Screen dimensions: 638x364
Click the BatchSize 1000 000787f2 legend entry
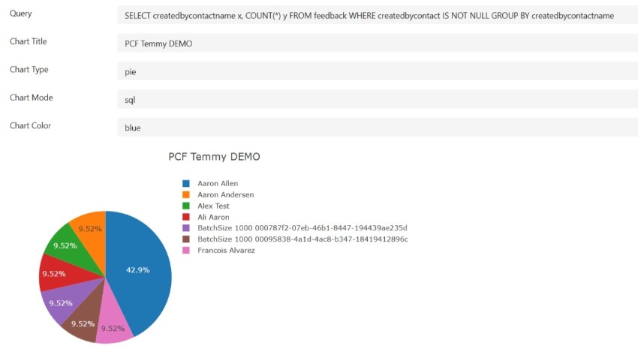pos(302,227)
